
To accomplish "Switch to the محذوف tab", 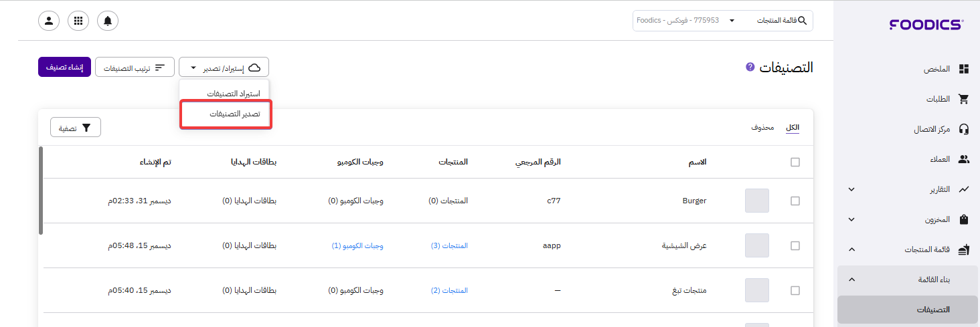I will coord(762,127).
